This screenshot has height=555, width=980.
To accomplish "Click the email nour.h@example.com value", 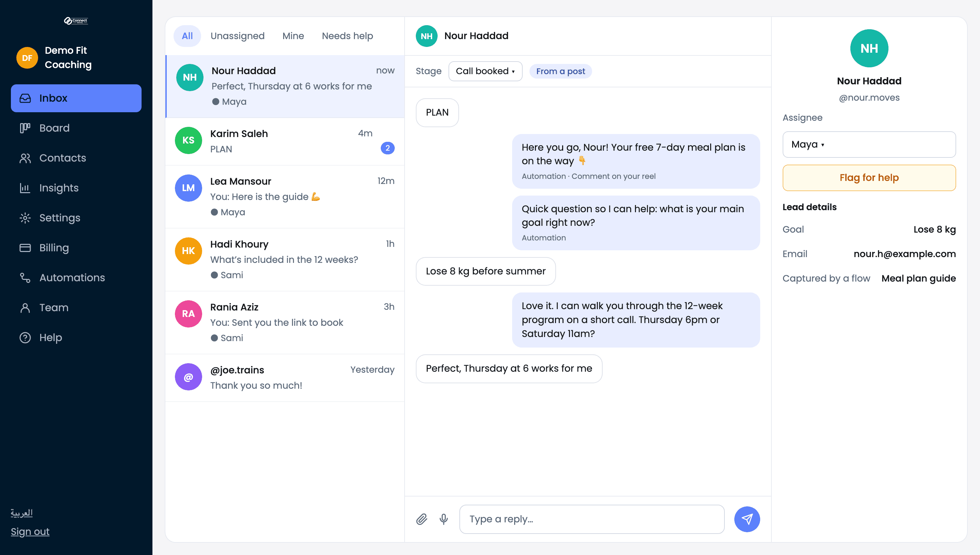I will [904, 254].
